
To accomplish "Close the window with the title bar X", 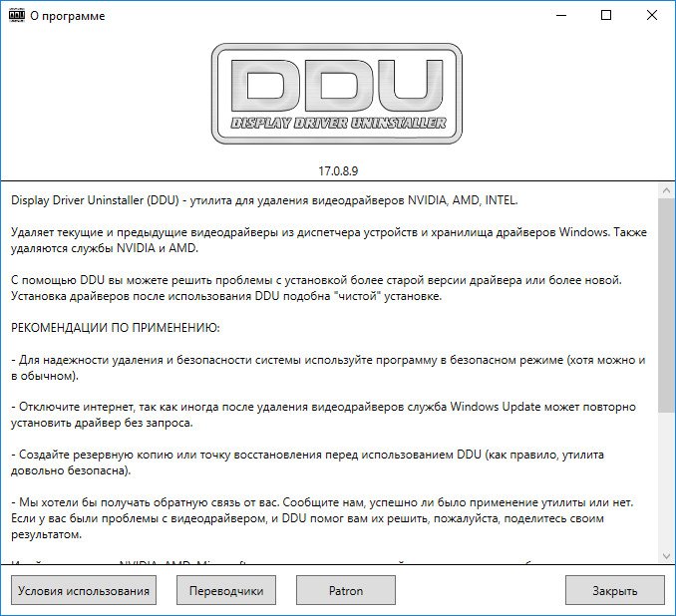I will (652, 16).
